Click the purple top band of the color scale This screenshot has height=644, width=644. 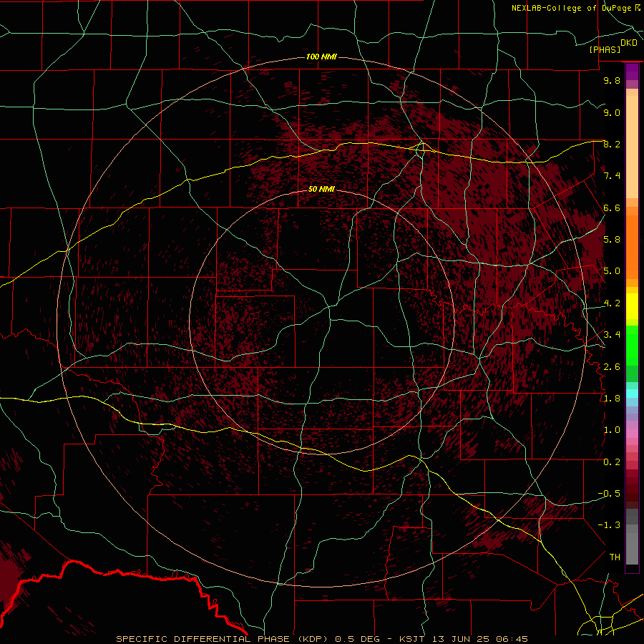pyautogui.click(x=632, y=72)
